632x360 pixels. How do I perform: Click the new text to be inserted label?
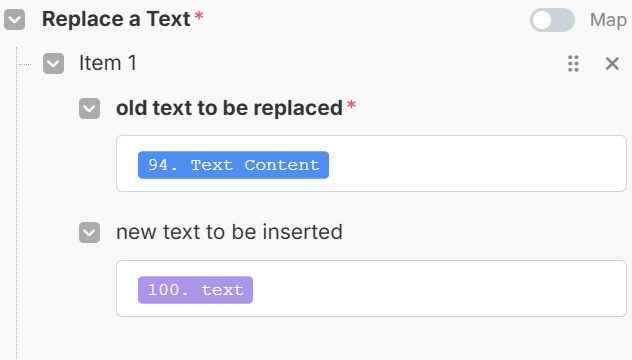(x=229, y=232)
